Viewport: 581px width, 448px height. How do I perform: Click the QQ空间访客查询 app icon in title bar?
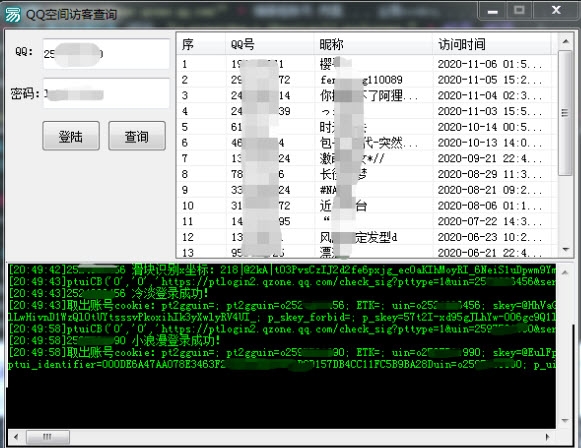[x=12, y=15]
